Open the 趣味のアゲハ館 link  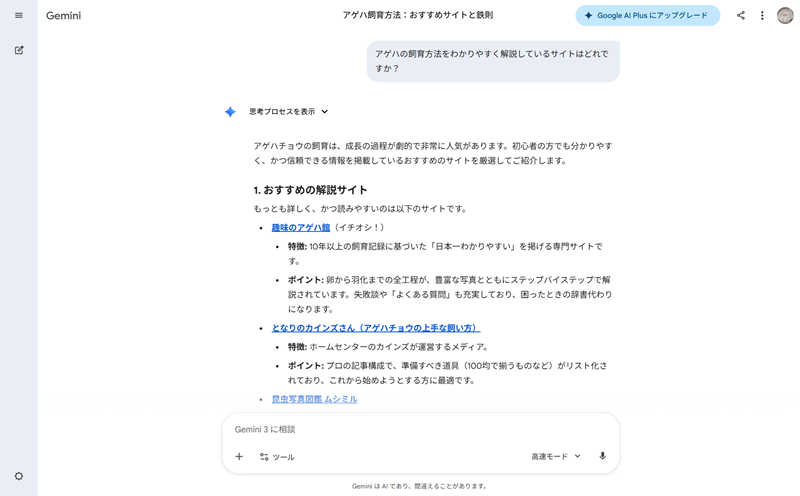pyautogui.click(x=301, y=228)
